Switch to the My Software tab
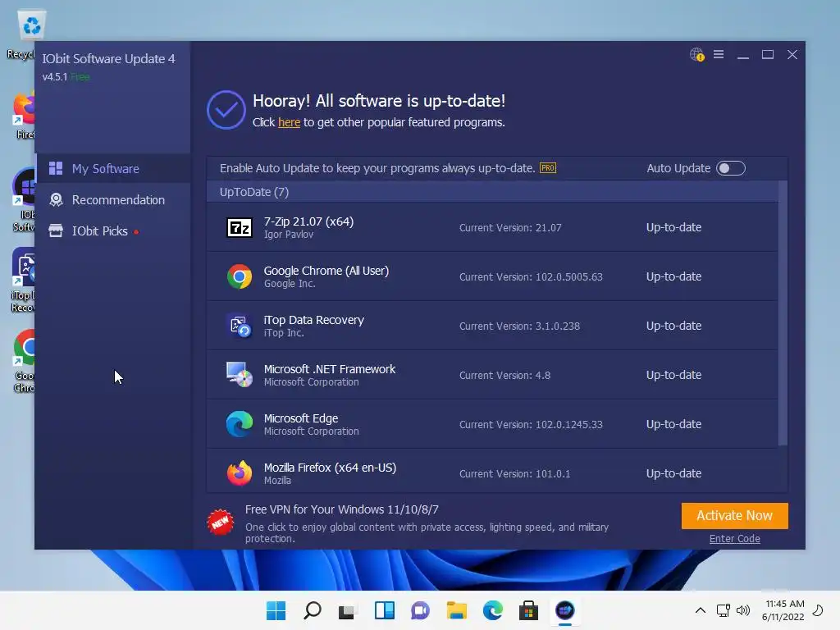840x630 pixels. click(113, 168)
